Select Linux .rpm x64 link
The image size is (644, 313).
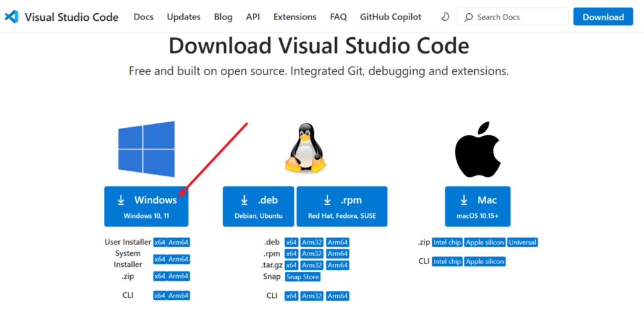click(292, 254)
